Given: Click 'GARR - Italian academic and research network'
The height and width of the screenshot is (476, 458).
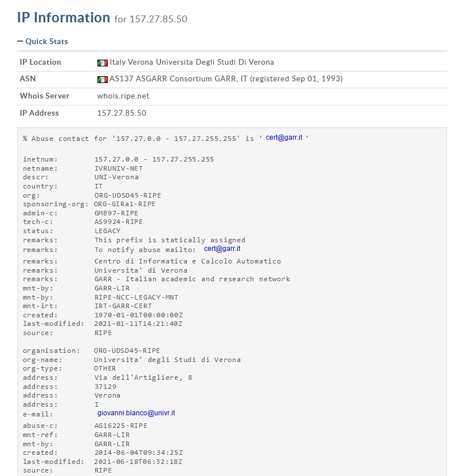Looking at the screenshot, I should tap(192, 279).
